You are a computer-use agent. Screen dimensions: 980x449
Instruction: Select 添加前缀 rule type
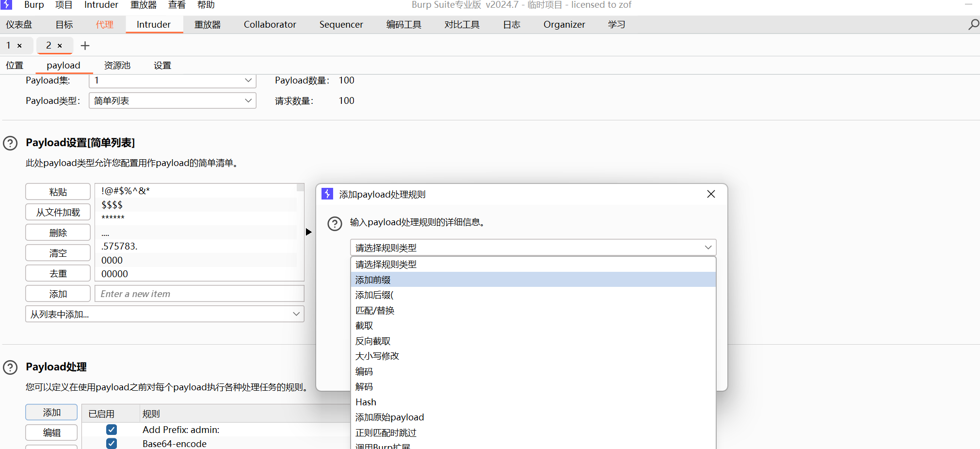click(x=533, y=280)
